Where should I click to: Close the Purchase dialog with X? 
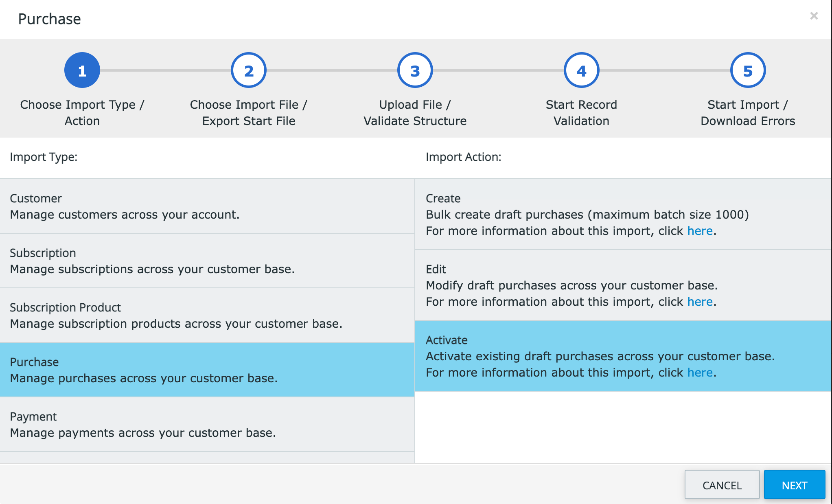click(x=814, y=16)
